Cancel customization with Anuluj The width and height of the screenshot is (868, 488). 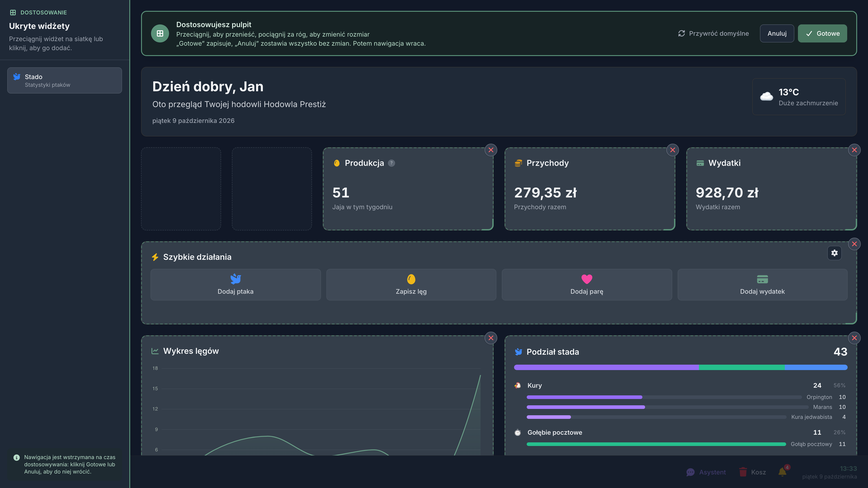tap(777, 33)
